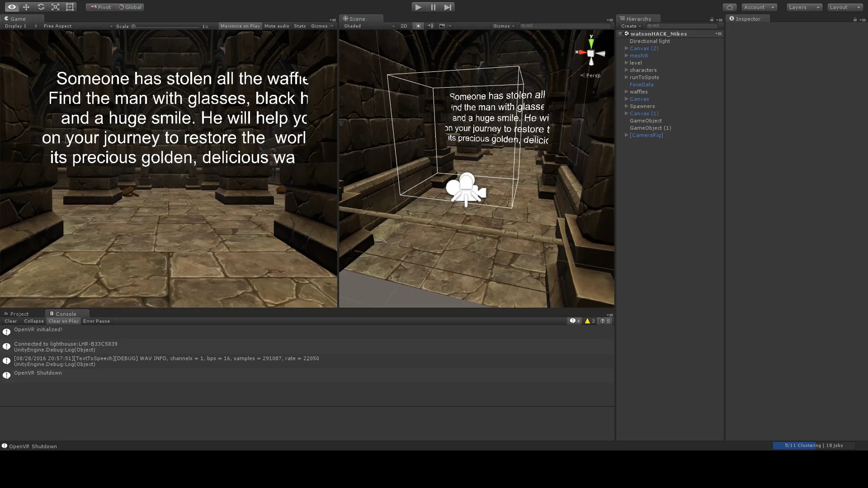This screenshot has width=868, height=488.
Task: Select the Scale tool
Action: click(55, 7)
